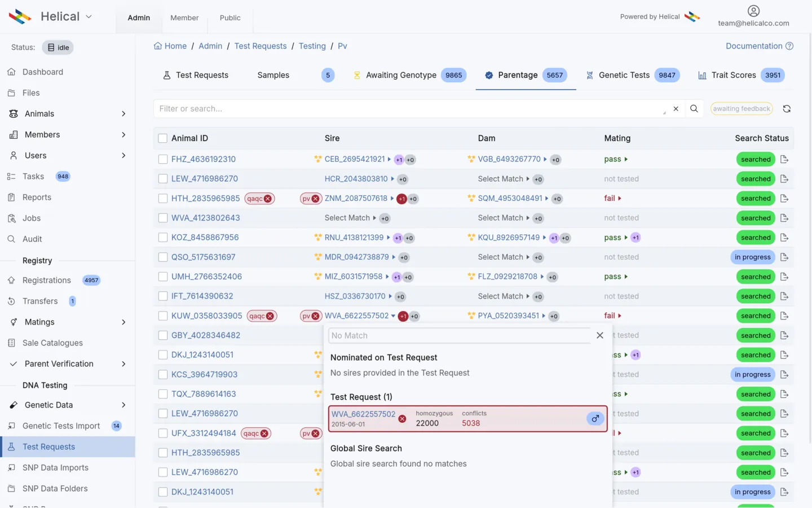Check the WVA_4123802643 row checkbox
Screen dimensions: 812x508
click(163, 218)
